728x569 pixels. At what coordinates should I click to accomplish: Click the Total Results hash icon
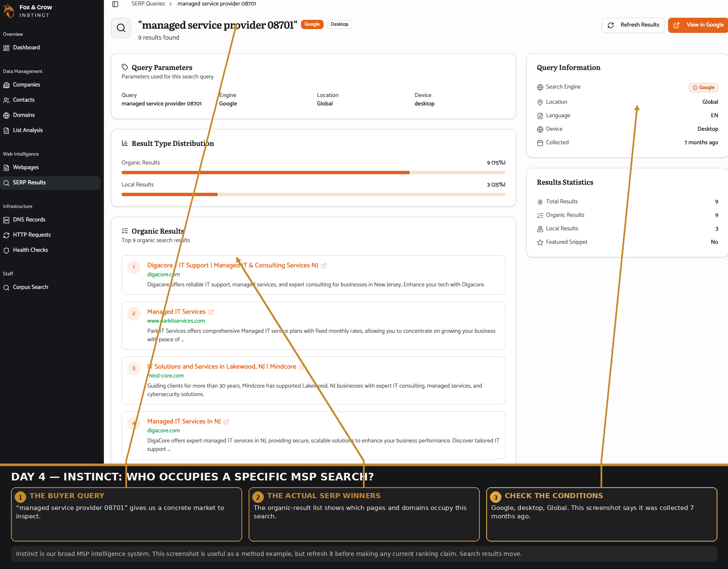tap(540, 202)
